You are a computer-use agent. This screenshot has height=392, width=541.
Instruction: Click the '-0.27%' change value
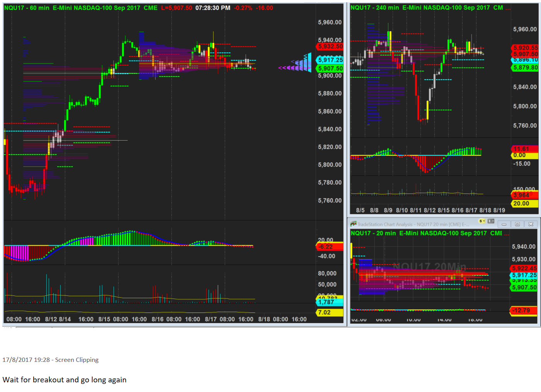coord(243,8)
